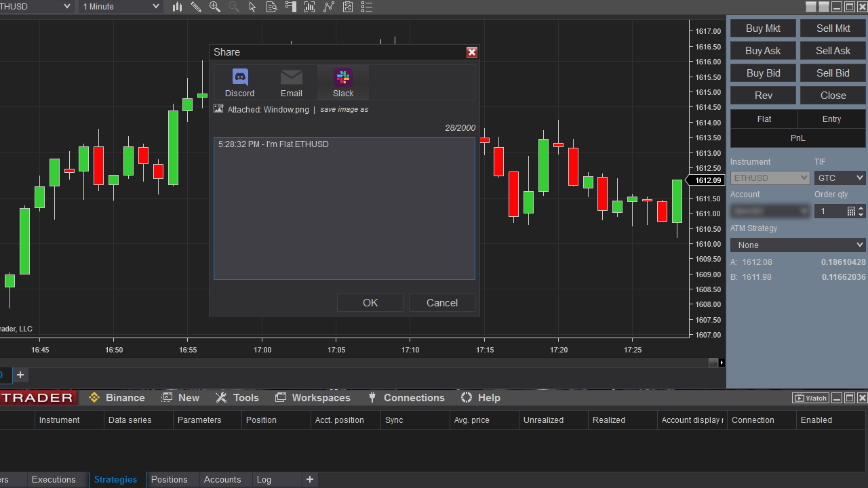Click inside the share message text box
The width and height of the screenshot is (868, 488).
[344, 209]
